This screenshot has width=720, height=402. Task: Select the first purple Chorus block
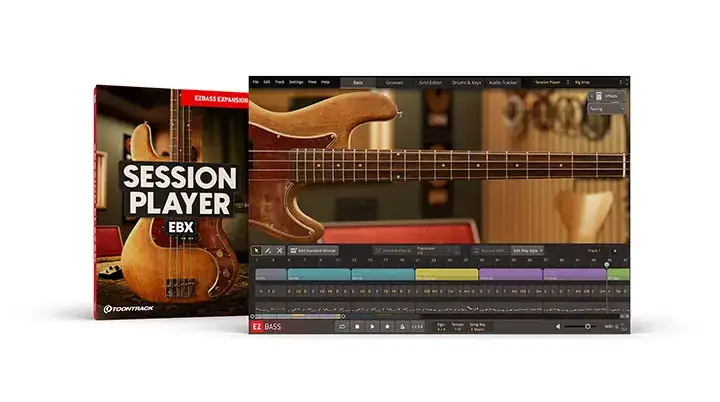click(x=510, y=275)
